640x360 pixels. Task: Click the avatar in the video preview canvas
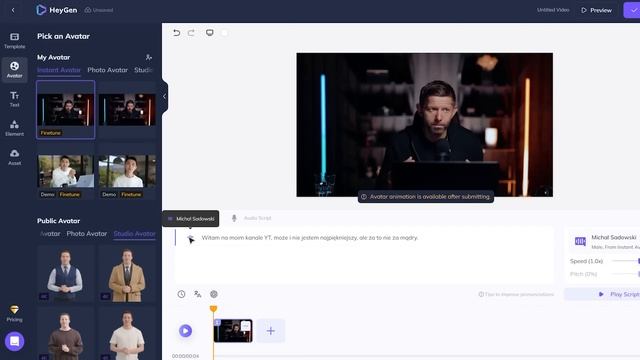pyautogui.click(x=424, y=124)
